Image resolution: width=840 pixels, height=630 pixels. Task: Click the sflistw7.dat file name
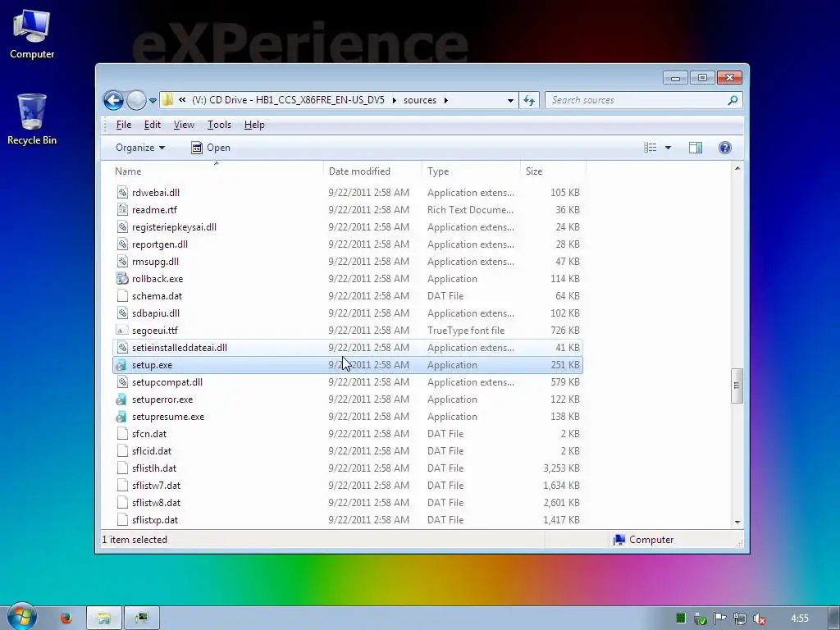[156, 486]
